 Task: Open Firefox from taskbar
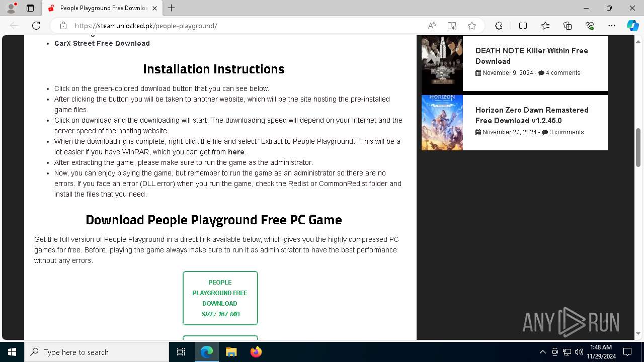click(x=256, y=352)
